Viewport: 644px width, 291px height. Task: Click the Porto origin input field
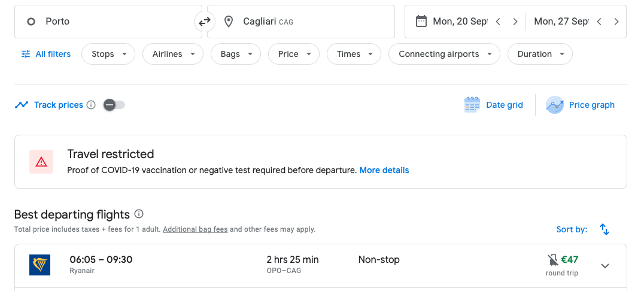[108, 22]
